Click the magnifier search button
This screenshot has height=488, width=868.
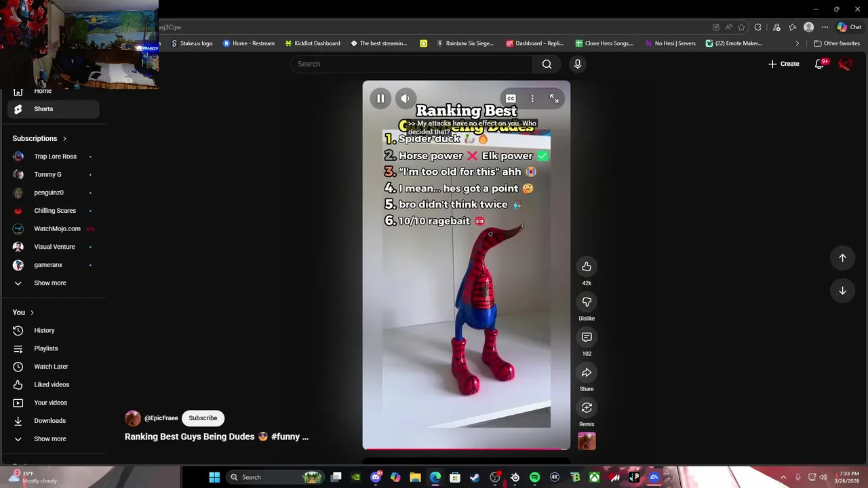[x=547, y=64]
